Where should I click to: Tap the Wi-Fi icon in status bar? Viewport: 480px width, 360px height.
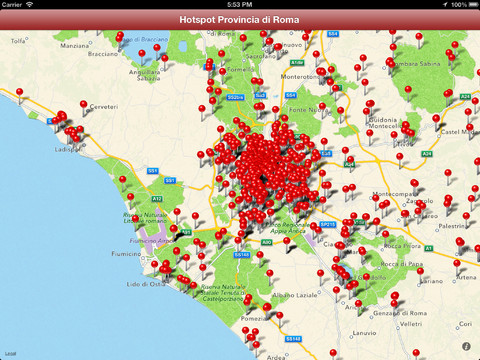click(30, 4)
